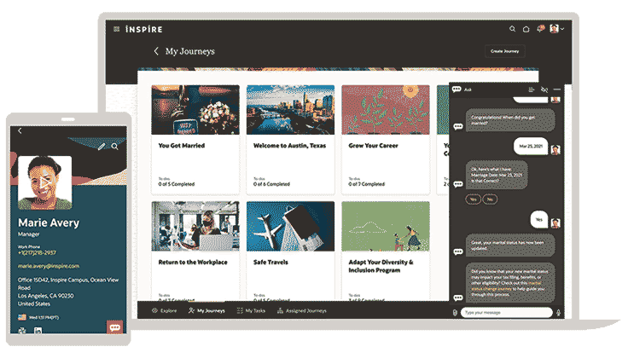Go to home via the house icon
The image size is (634, 364).
pos(526,29)
